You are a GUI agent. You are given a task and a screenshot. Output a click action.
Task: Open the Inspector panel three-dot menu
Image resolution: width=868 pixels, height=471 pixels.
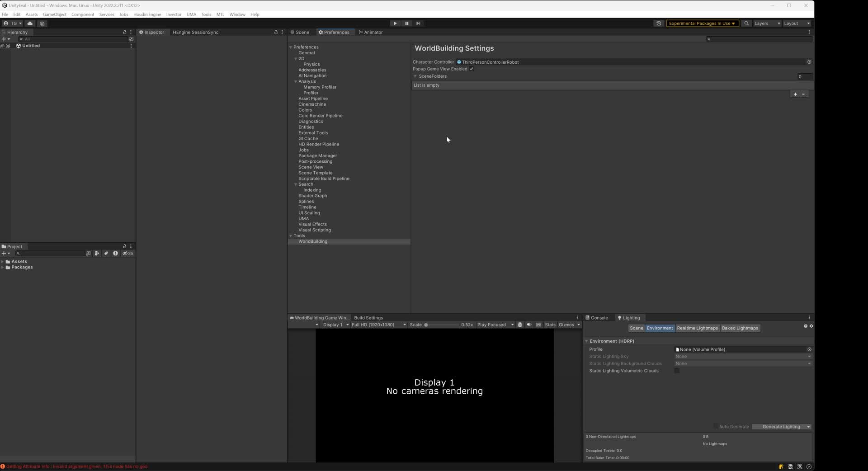pyautogui.click(x=282, y=32)
